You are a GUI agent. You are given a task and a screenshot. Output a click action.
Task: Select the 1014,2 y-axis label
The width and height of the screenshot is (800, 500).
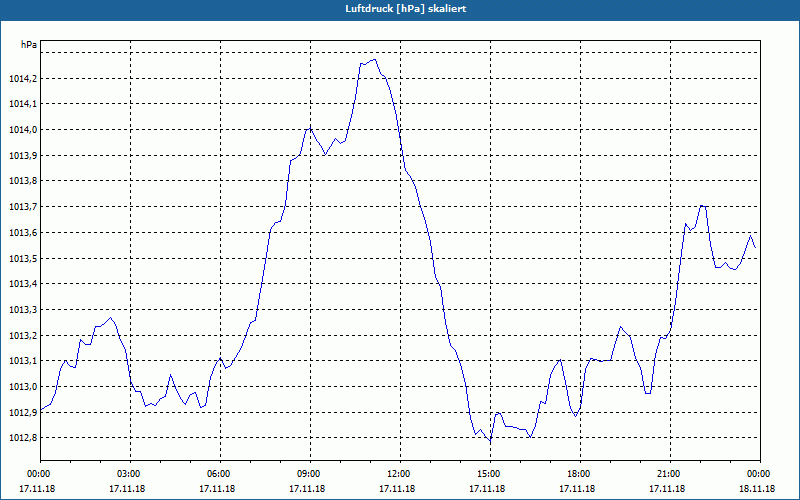[23, 79]
